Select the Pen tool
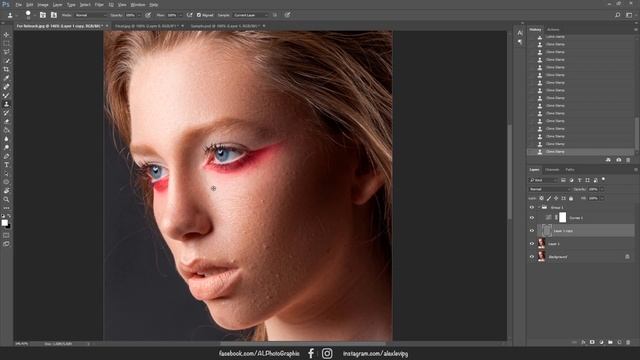The image size is (640, 360). 6,156
